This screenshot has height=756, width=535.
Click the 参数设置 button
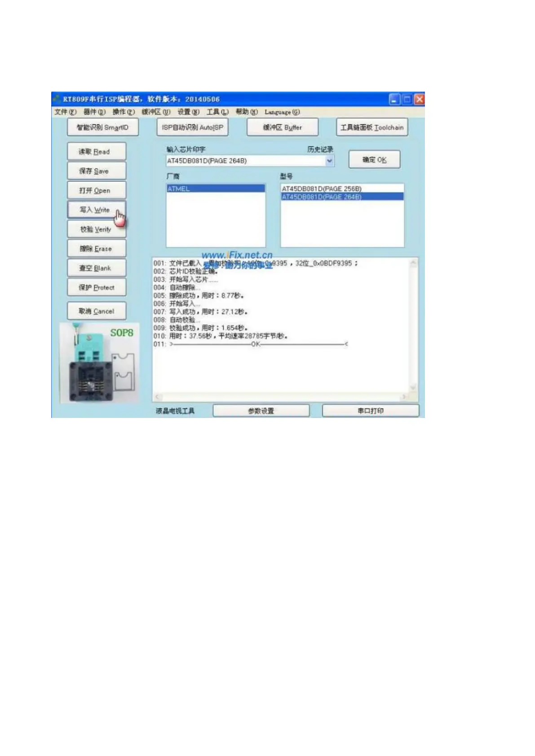pyautogui.click(x=261, y=411)
